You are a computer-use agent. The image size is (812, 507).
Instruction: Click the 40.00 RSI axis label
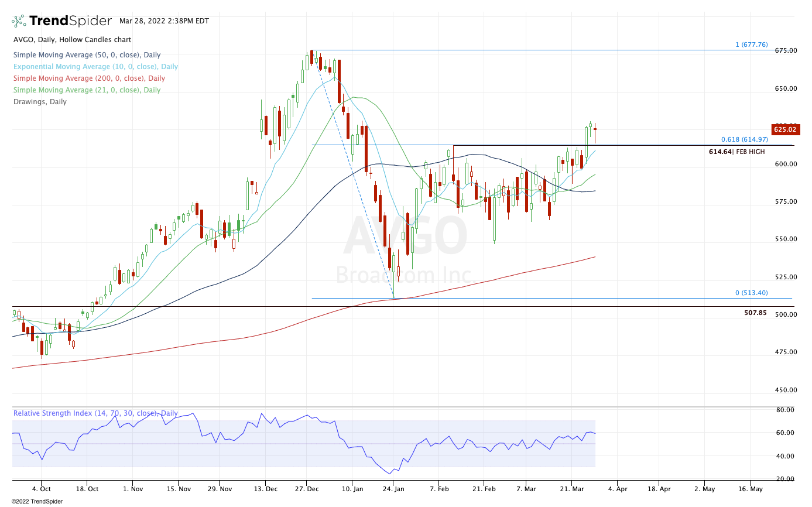click(x=785, y=456)
